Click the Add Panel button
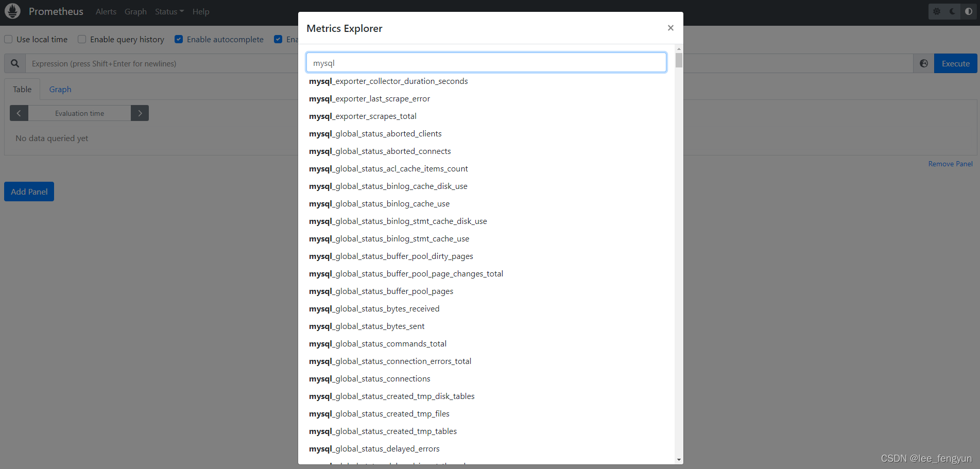Screen dimensions: 980x469 pos(29,192)
